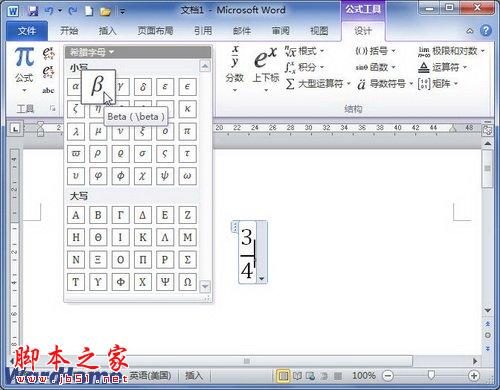Create a new blank document from quick toolbar
500x390 pixels.
coord(89,11)
